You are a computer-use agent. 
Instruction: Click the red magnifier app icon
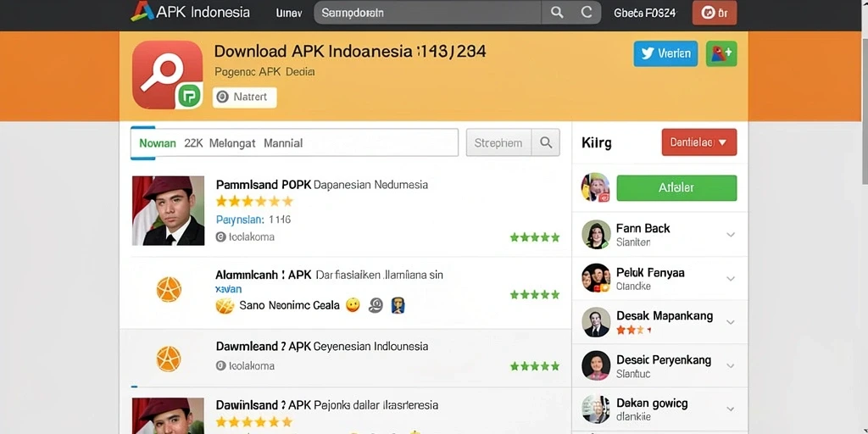click(167, 75)
